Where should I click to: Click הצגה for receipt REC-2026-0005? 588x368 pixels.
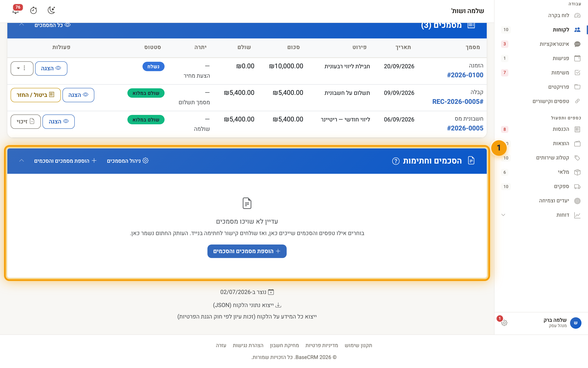[78, 95]
